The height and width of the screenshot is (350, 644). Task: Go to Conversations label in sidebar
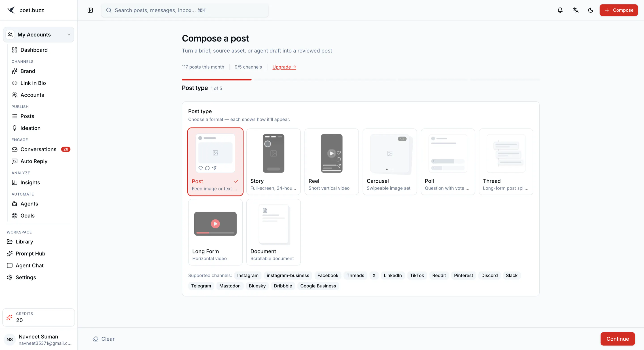pos(38,149)
